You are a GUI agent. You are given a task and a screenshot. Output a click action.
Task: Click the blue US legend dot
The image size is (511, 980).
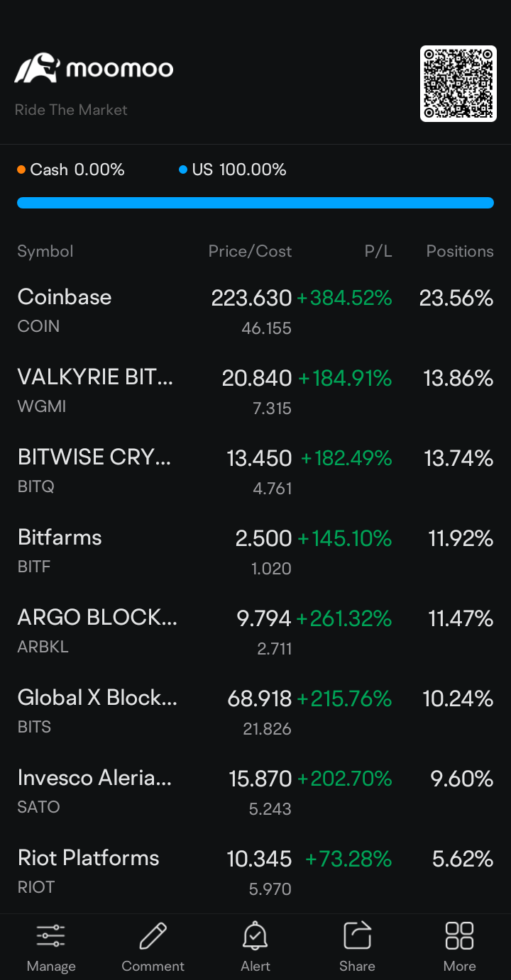tap(183, 170)
